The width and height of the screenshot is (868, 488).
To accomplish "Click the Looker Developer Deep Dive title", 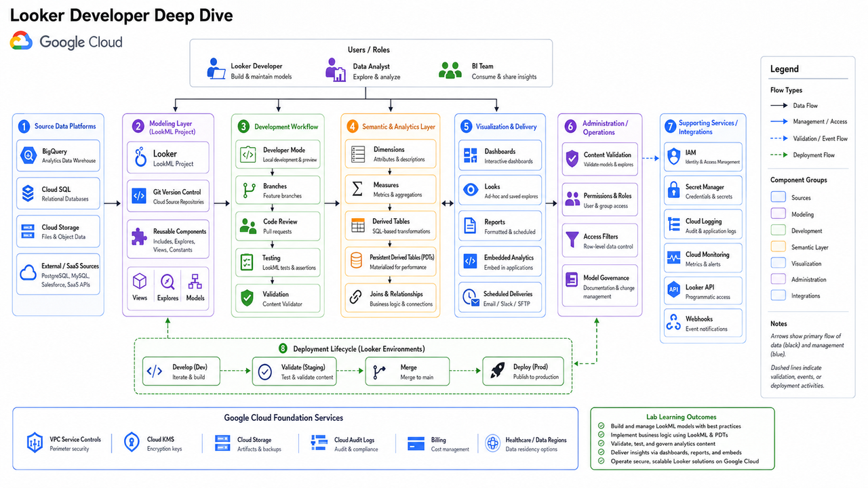I will click(121, 16).
